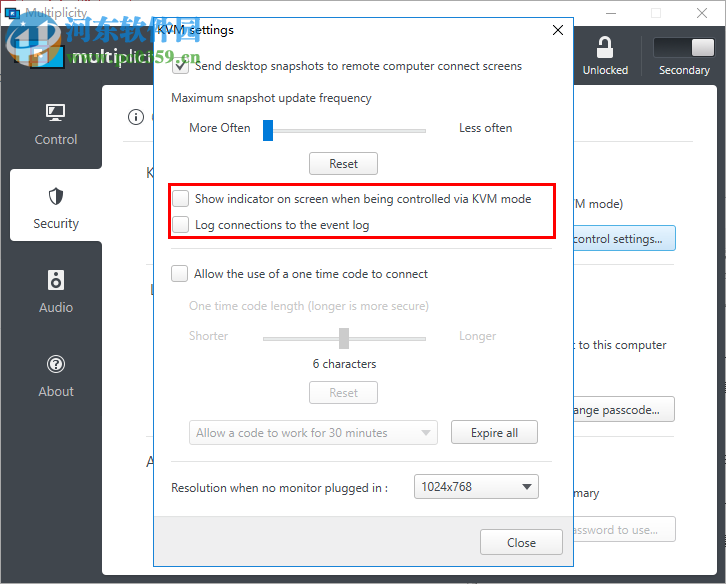Click the info circle icon
The image size is (726, 584).
coord(136,117)
